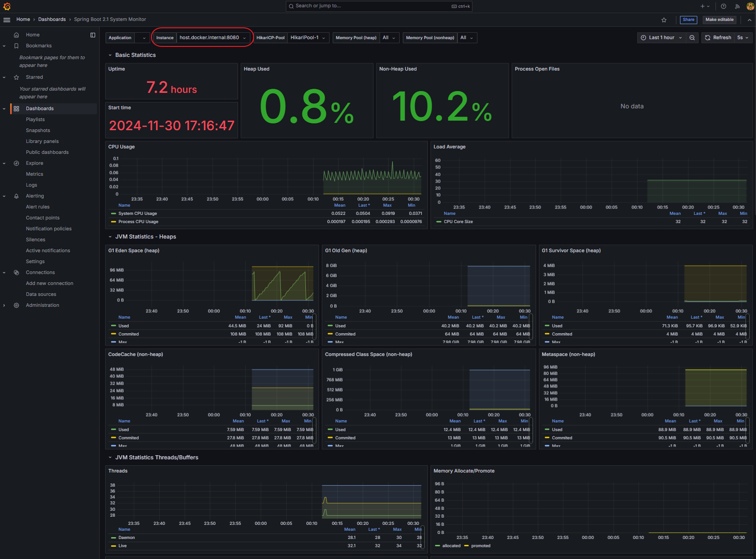Image resolution: width=756 pixels, height=559 pixels.
Task: Toggle Used series in G1 Eden Space legend
Action: pos(123,326)
